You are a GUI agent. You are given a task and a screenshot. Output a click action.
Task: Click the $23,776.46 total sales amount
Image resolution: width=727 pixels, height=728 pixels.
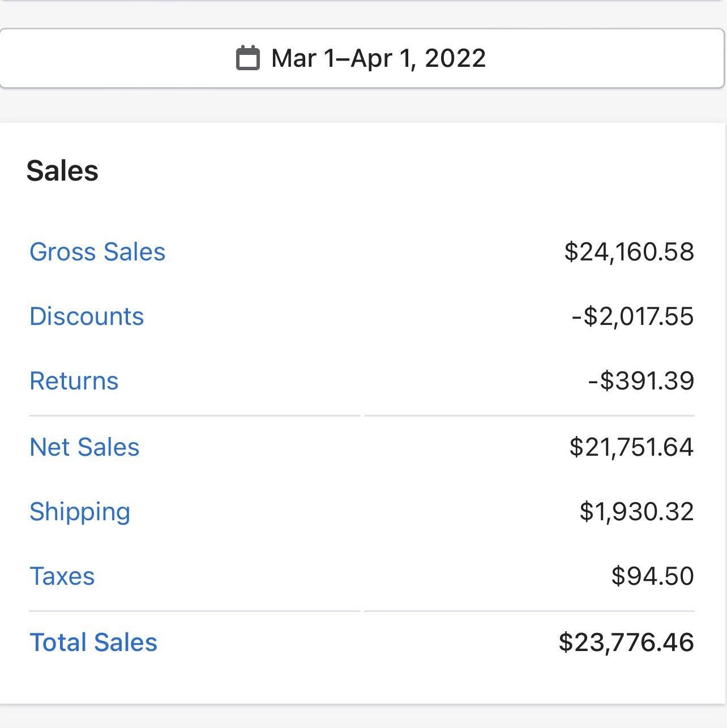tap(626, 643)
